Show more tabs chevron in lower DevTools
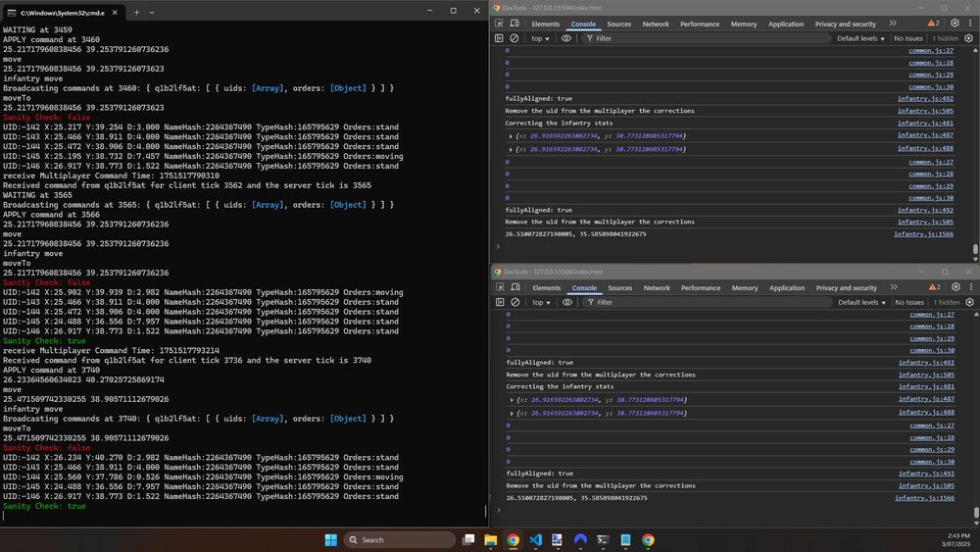The image size is (980, 552). [x=894, y=287]
